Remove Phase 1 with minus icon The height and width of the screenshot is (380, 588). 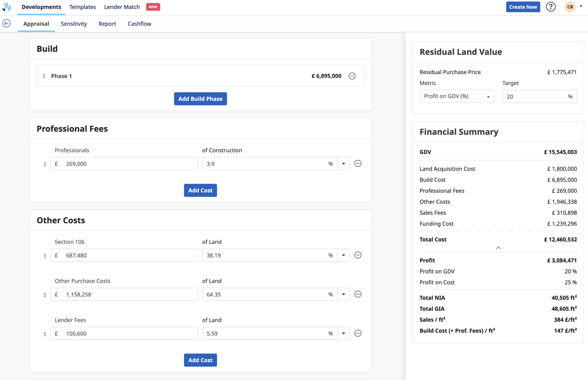(x=352, y=76)
